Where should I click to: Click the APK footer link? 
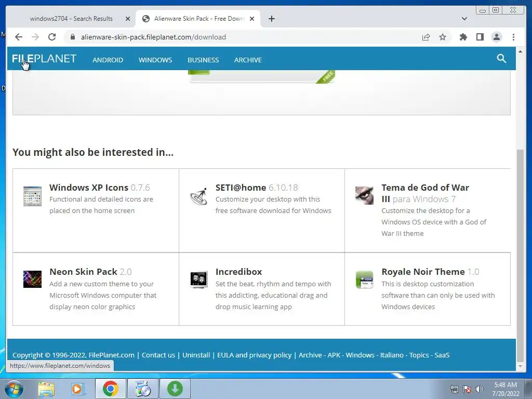click(334, 355)
